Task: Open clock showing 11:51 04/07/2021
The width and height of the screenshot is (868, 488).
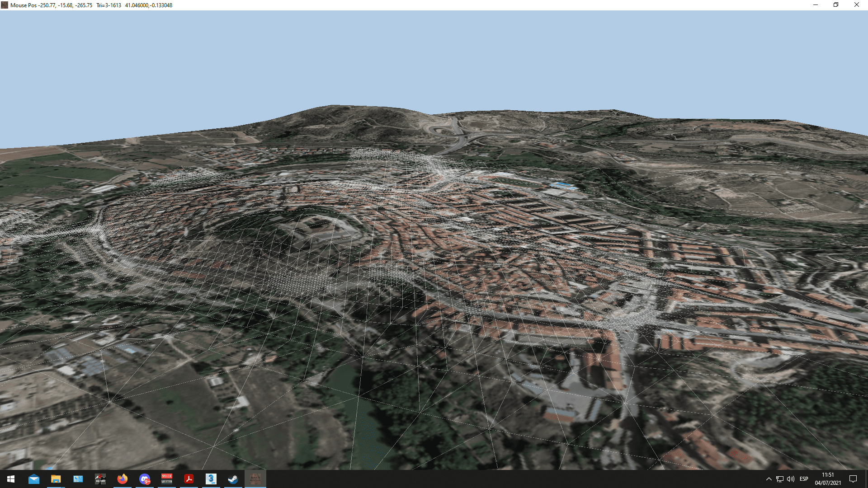Action: click(828, 479)
